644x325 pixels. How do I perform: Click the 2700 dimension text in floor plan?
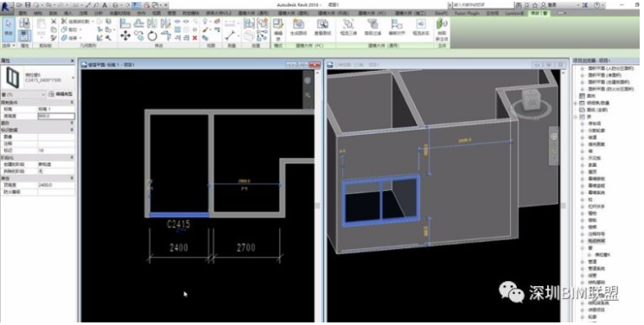point(246,247)
